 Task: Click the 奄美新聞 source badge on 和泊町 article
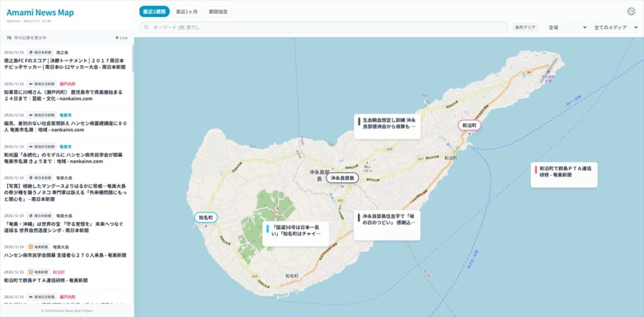pyautogui.click(x=38, y=272)
